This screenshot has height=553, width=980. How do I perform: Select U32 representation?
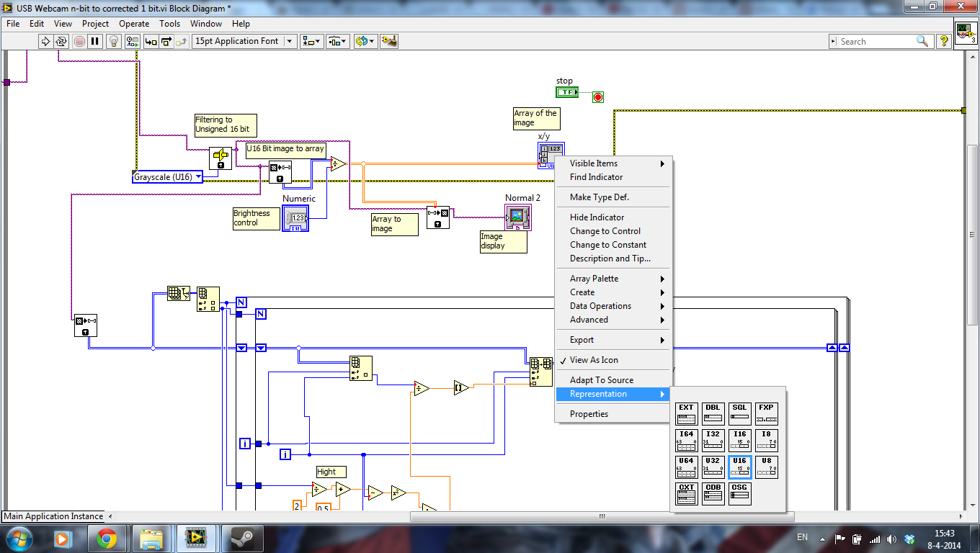[x=713, y=467]
